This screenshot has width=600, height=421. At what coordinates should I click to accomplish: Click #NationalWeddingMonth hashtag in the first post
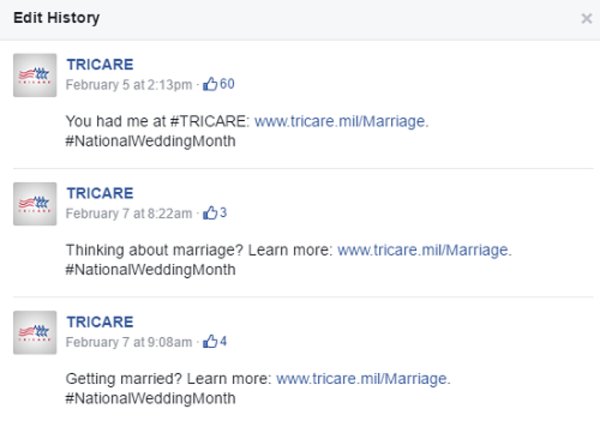pyautogui.click(x=150, y=141)
